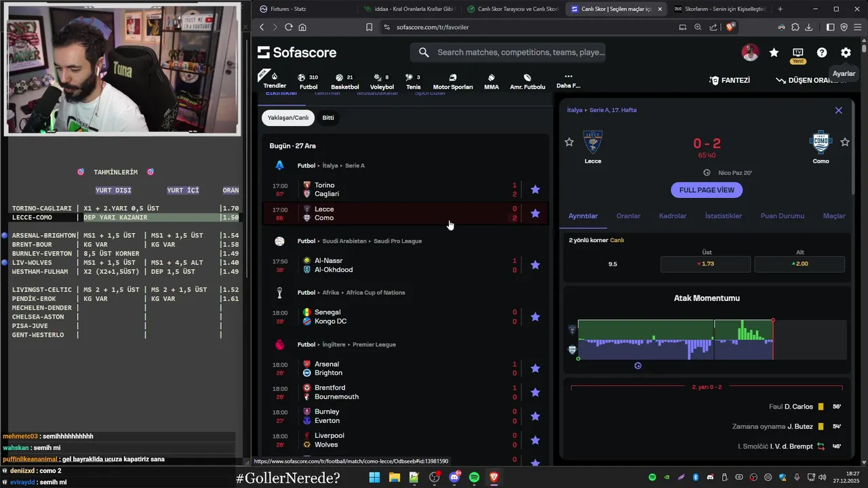This screenshot has height=488, width=868.
Task: Switch to the Oranlar tab
Action: click(629, 216)
